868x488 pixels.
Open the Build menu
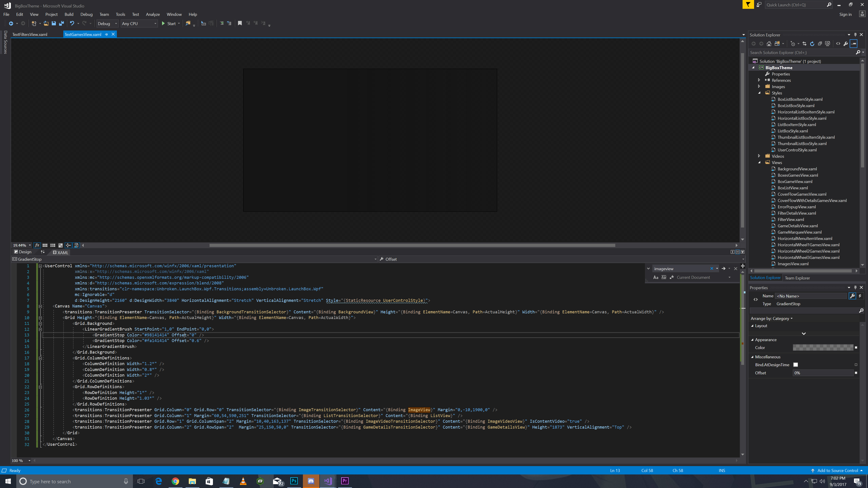click(x=69, y=14)
